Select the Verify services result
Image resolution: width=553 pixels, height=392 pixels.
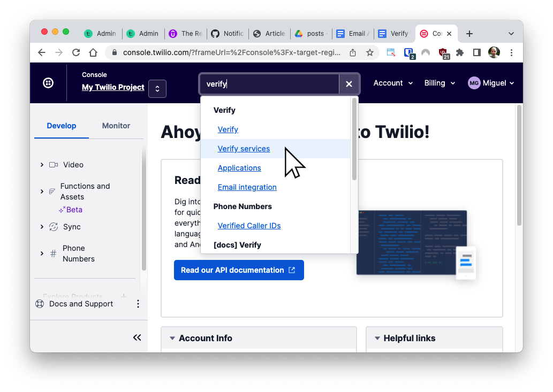click(x=244, y=149)
